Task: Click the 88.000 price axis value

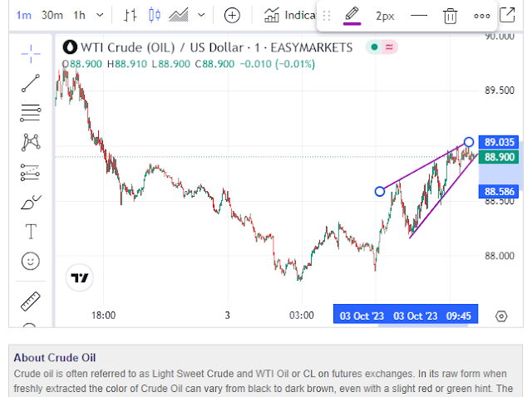Action: [499, 256]
